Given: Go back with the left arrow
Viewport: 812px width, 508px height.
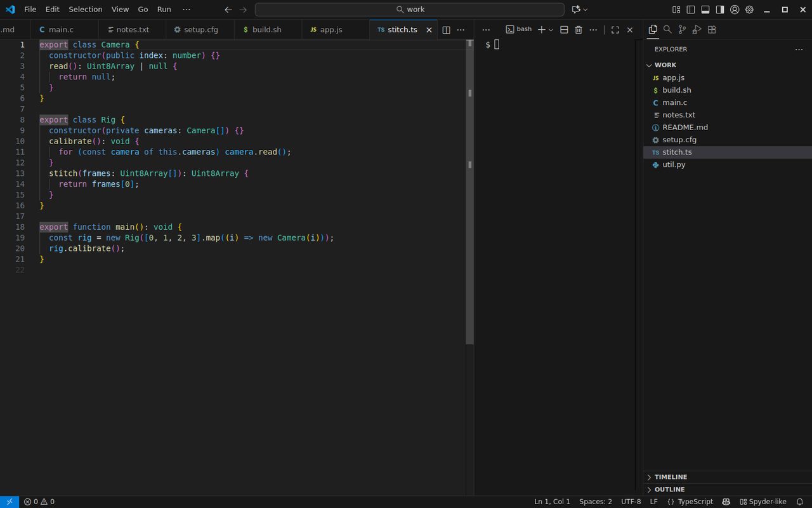Looking at the screenshot, I should pyautogui.click(x=228, y=10).
